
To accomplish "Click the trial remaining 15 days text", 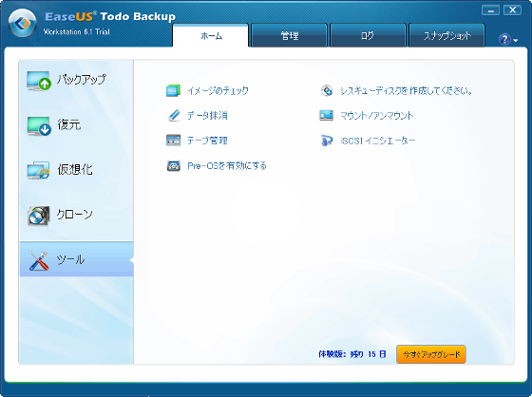I will (x=352, y=354).
